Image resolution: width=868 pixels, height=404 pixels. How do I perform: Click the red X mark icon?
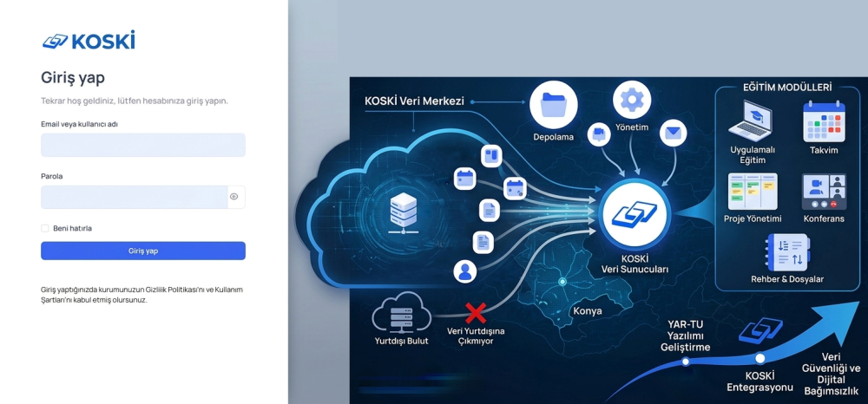pos(476,313)
